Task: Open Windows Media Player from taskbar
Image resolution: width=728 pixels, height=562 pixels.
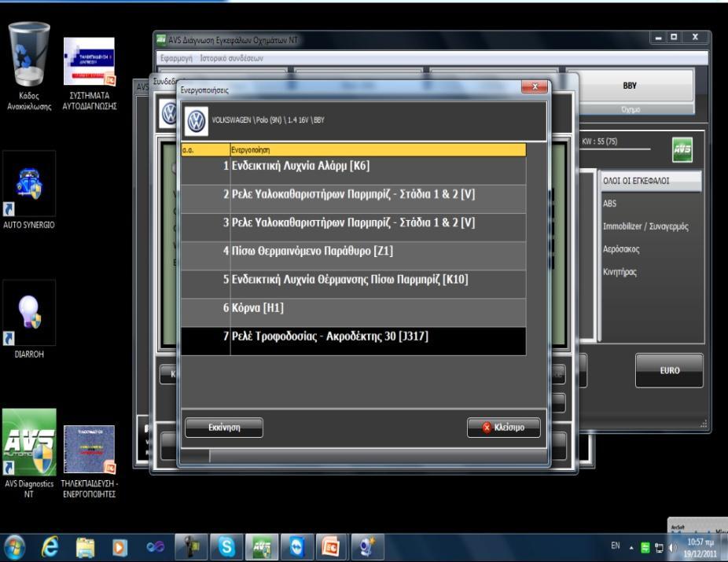Action: pyautogui.click(x=119, y=548)
